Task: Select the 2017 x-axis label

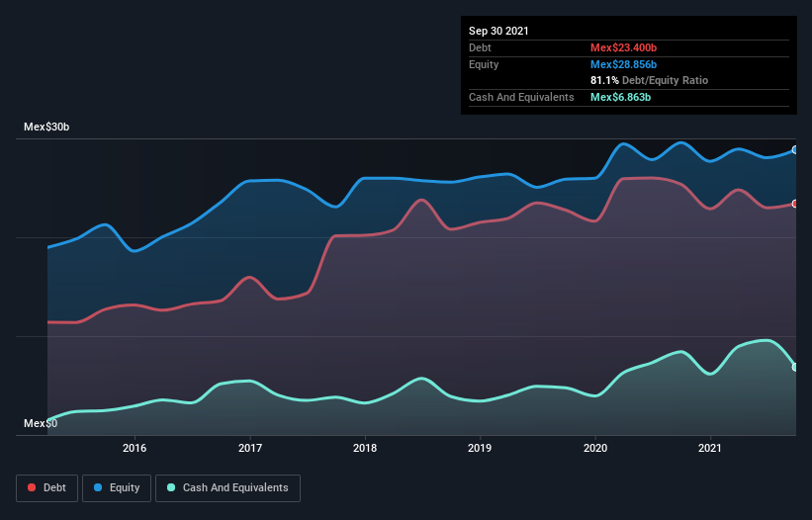Action: 250,448
